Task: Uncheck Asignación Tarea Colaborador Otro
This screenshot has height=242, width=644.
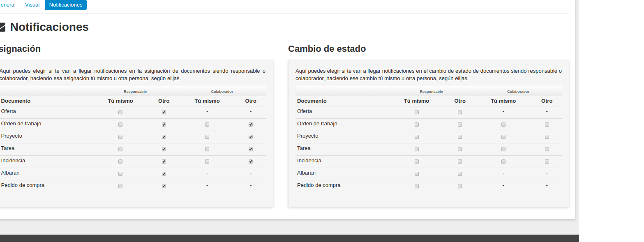Action: pyautogui.click(x=251, y=149)
